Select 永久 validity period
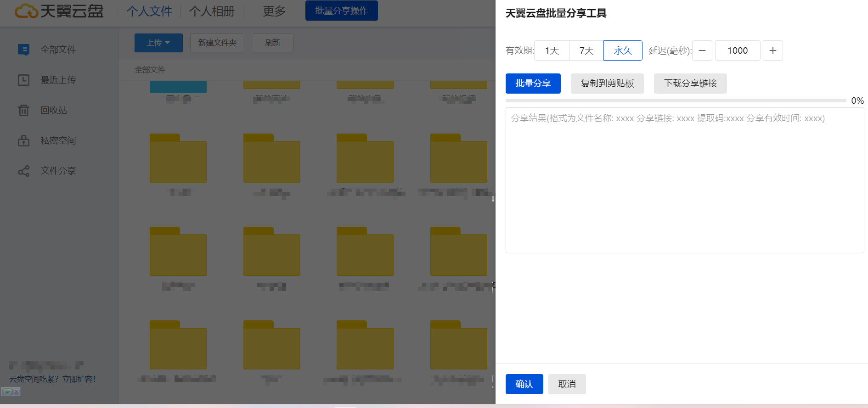This screenshot has height=408, width=868. tap(623, 50)
